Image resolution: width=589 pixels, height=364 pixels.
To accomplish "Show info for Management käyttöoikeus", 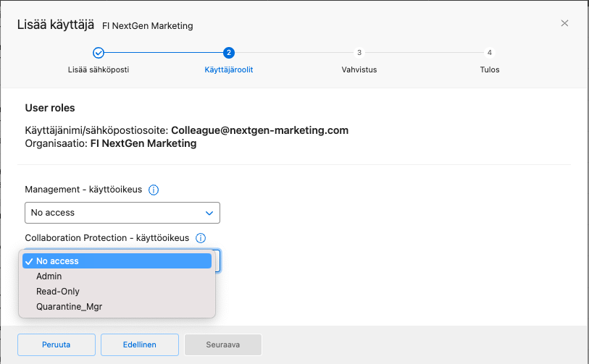I will [154, 190].
